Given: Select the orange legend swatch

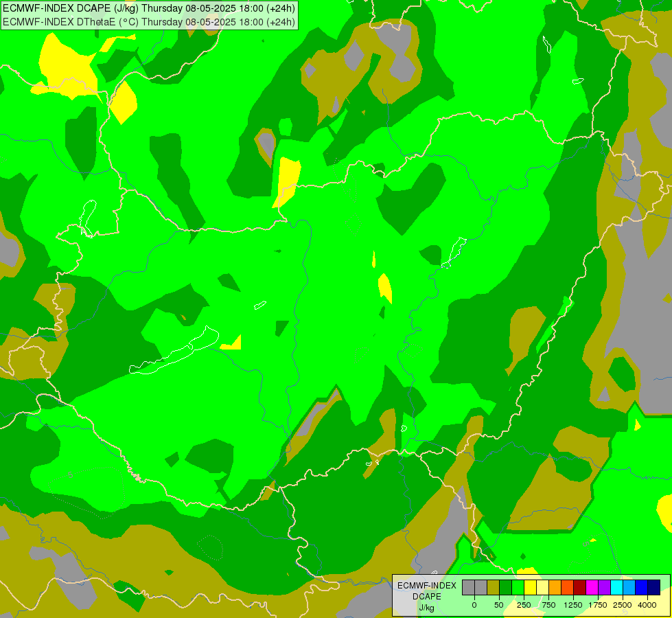Looking at the screenshot, I should click(x=555, y=588).
